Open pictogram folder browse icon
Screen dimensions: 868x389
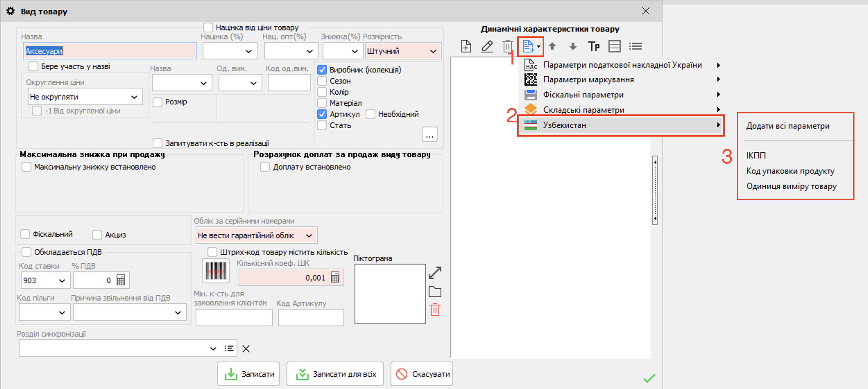[x=435, y=292]
